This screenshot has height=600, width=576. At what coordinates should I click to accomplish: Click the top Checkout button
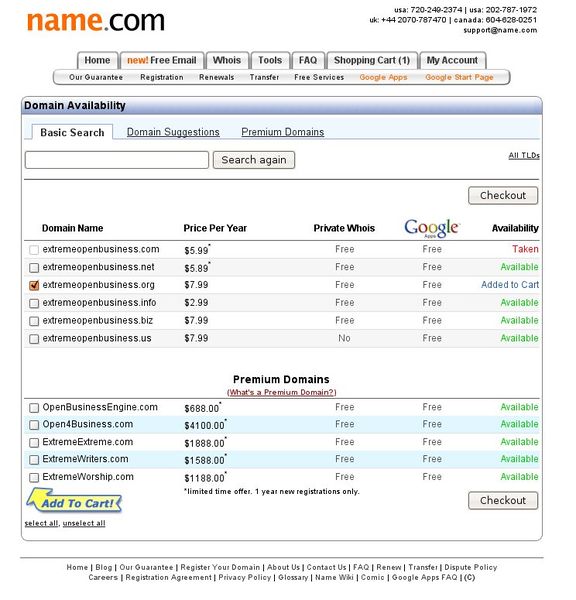pos(503,196)
